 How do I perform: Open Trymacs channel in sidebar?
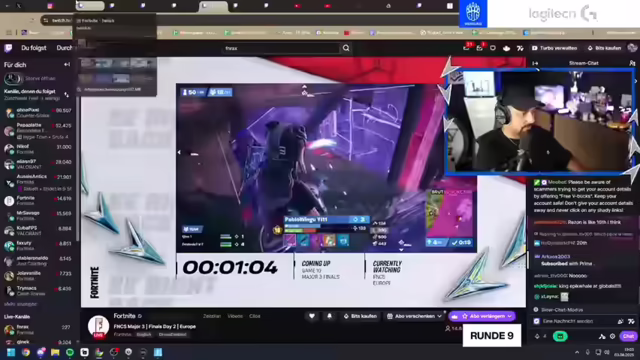38,291
